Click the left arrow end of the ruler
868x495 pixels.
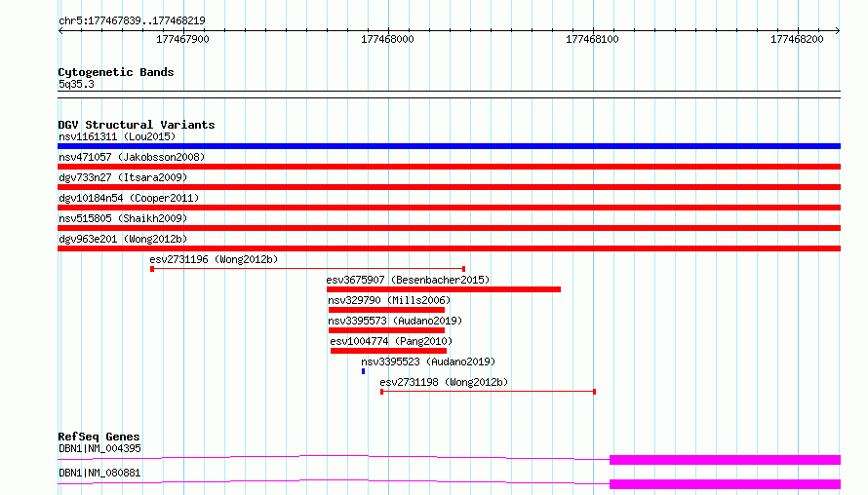[x=60, y=30]
